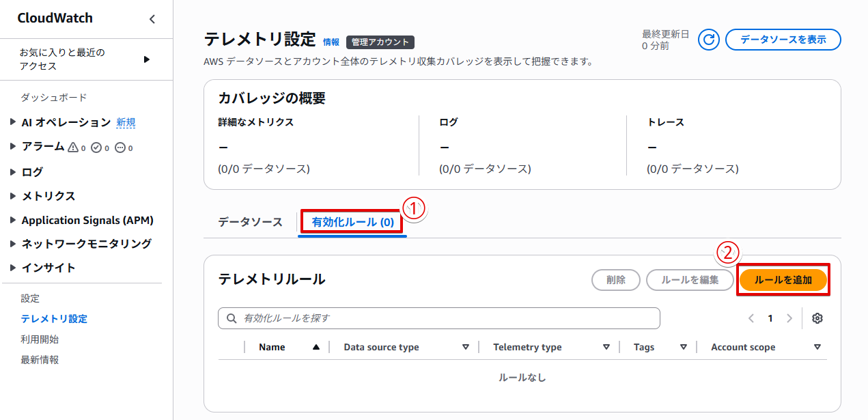The height and width of the screenshot is (420, 868).
Task: Click the current page number 1
Action: pyautogui.click(x=770, y=318)
